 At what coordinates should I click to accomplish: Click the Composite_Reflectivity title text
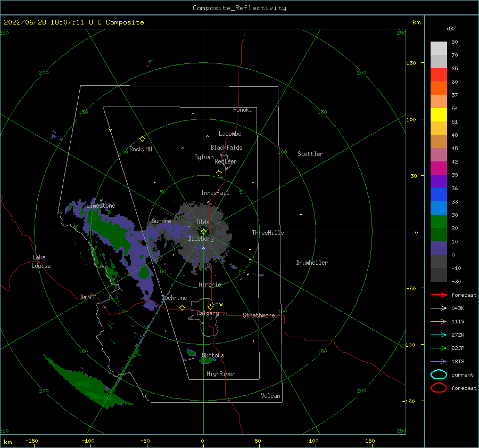tap(239, 8)
